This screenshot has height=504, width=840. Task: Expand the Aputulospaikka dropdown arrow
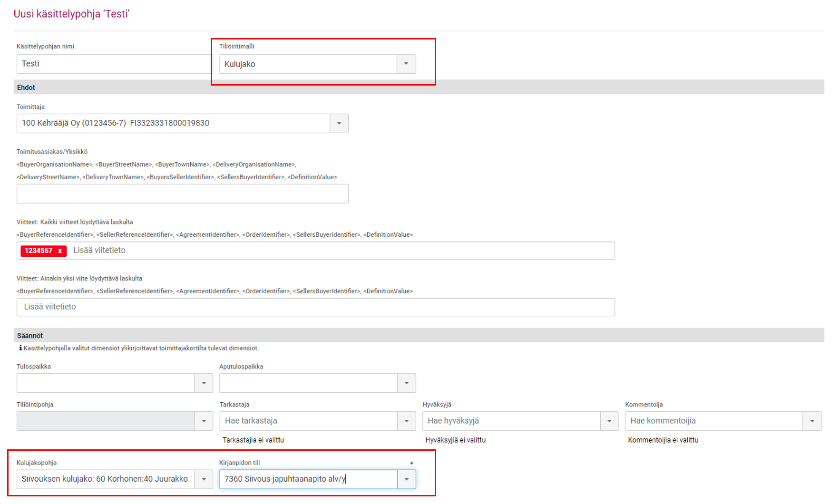pos(406,383)
